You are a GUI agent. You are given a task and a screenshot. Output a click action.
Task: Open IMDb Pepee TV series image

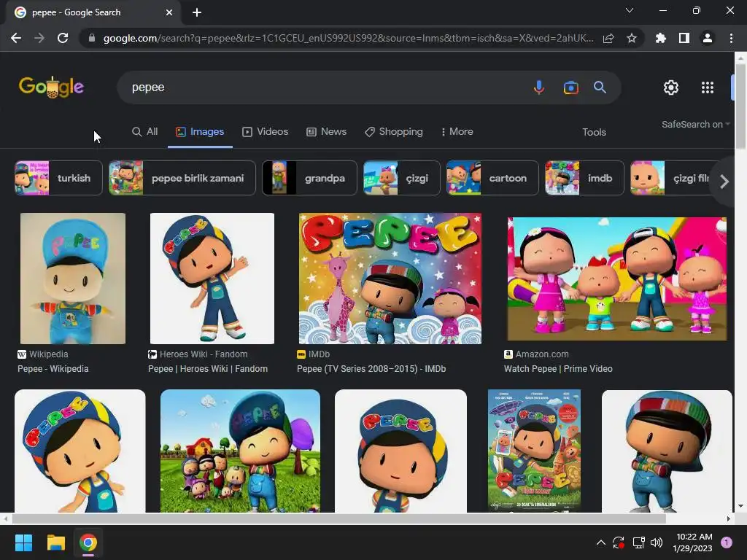point(390,279)
